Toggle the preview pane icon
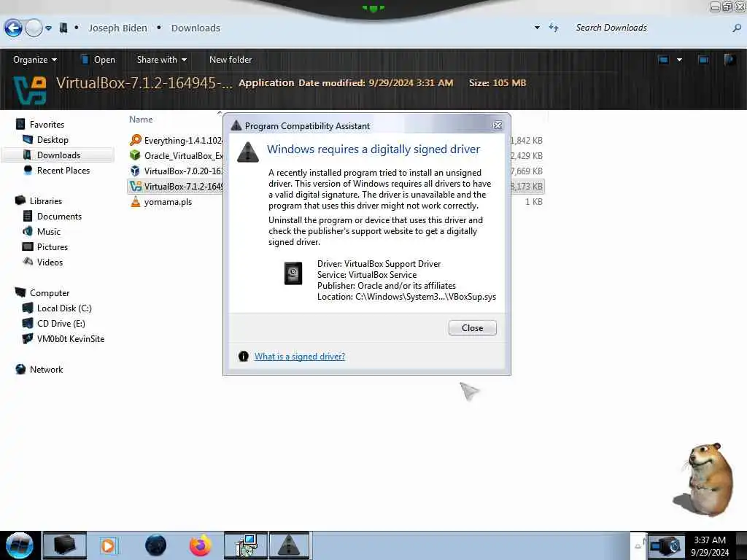The width and height of the screenshot is (747, 560). pos(703,60)
